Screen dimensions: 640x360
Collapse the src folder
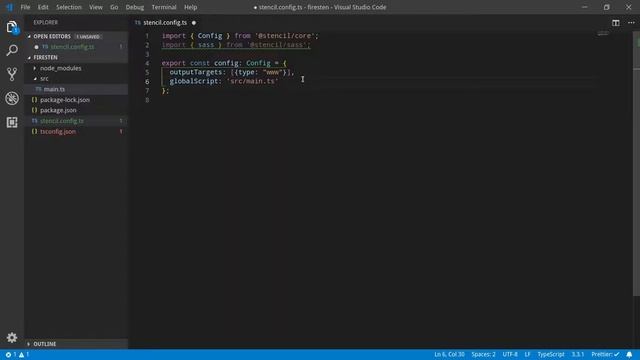point(44,78)
